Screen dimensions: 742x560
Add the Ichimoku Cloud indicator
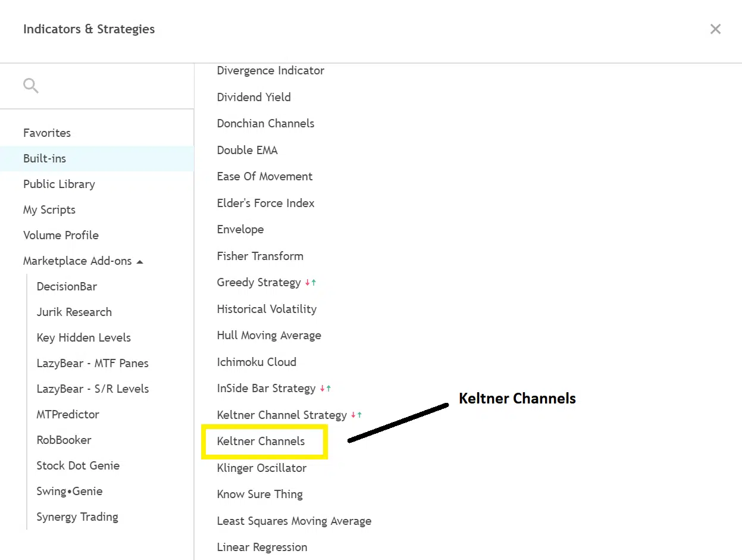256,362
